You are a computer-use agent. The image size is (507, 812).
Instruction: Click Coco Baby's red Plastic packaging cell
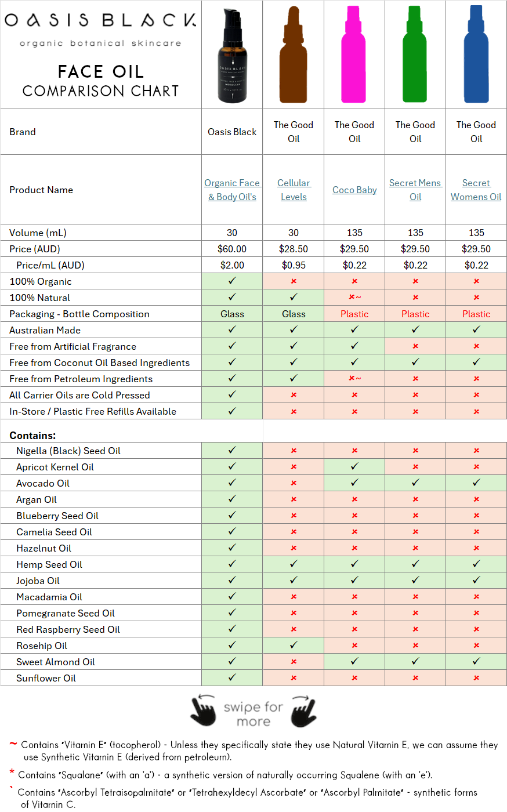click(x=354, y=314)
